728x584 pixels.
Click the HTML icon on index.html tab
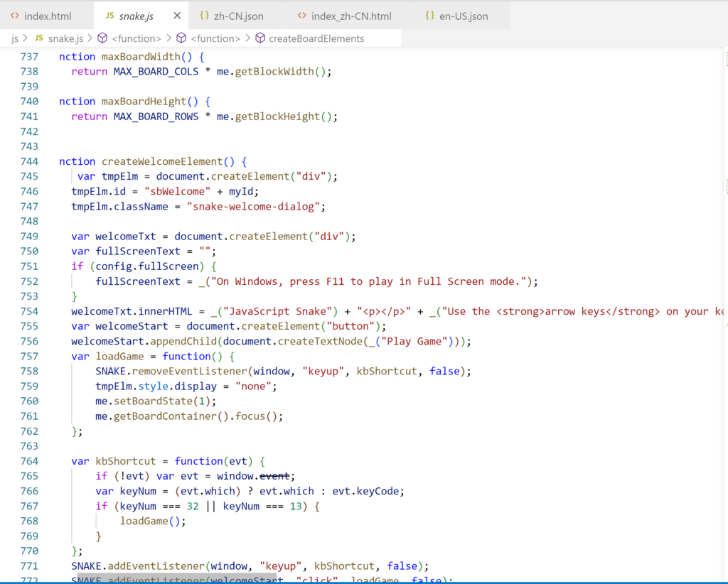(14, 14)
